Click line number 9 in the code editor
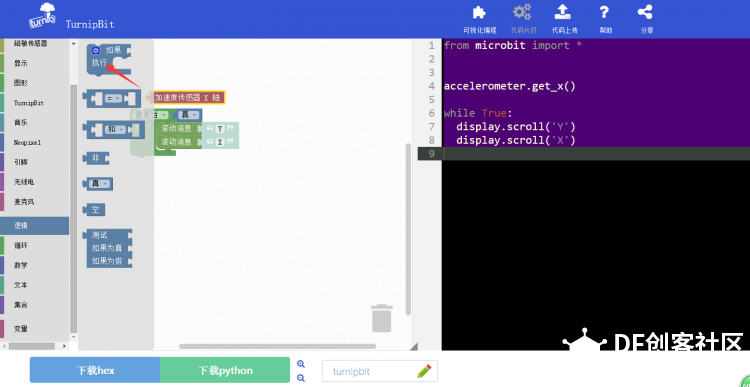This screenshot has width=750, height=387. tap(432, 154)
